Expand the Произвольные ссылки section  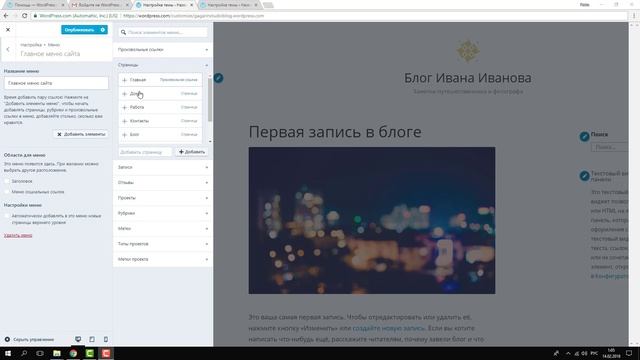coord(163,50)
